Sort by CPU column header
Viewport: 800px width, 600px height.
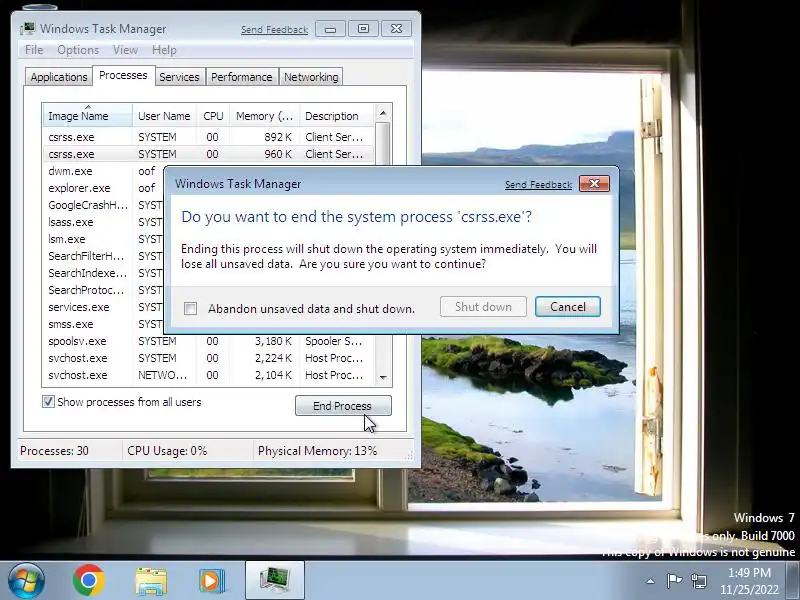click(213, 116)
